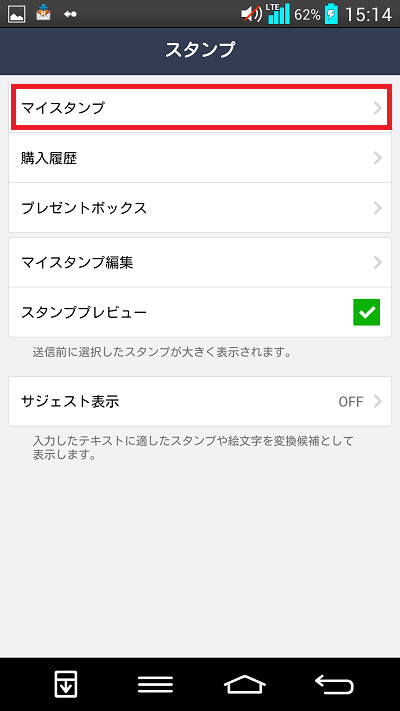Expand マイスタンプ using its chevron arrow
Image resolution: width=400 pixels, height=711 pixels.
pos(377,108)
